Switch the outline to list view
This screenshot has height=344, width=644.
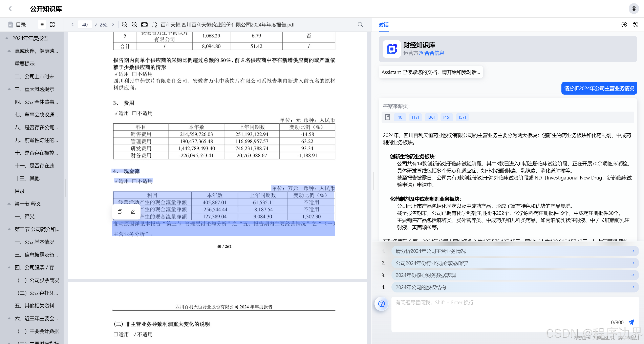(x=42, y=24)
